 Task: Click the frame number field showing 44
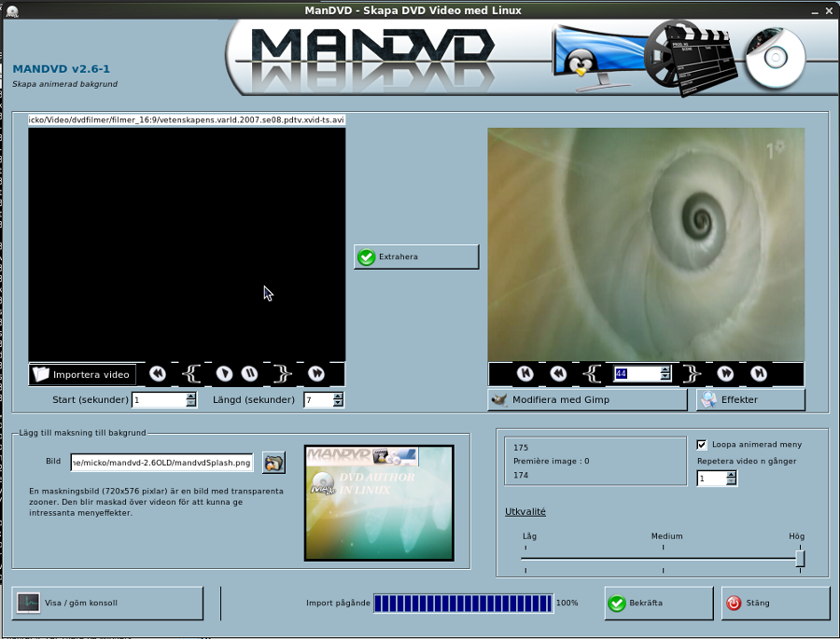(x=637, y=374)
